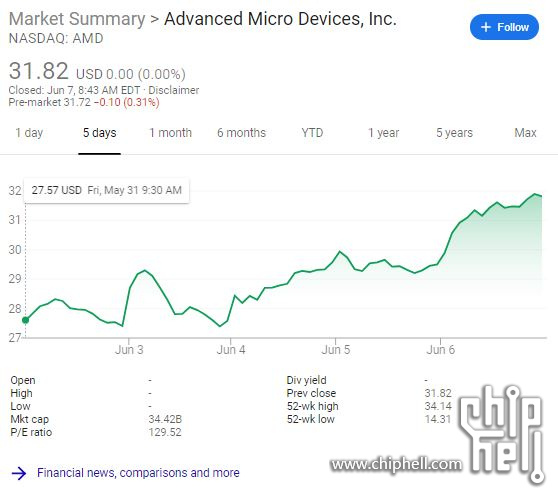Select the Max range tab
The image size is (558, 499).
(x=525, y=133)
